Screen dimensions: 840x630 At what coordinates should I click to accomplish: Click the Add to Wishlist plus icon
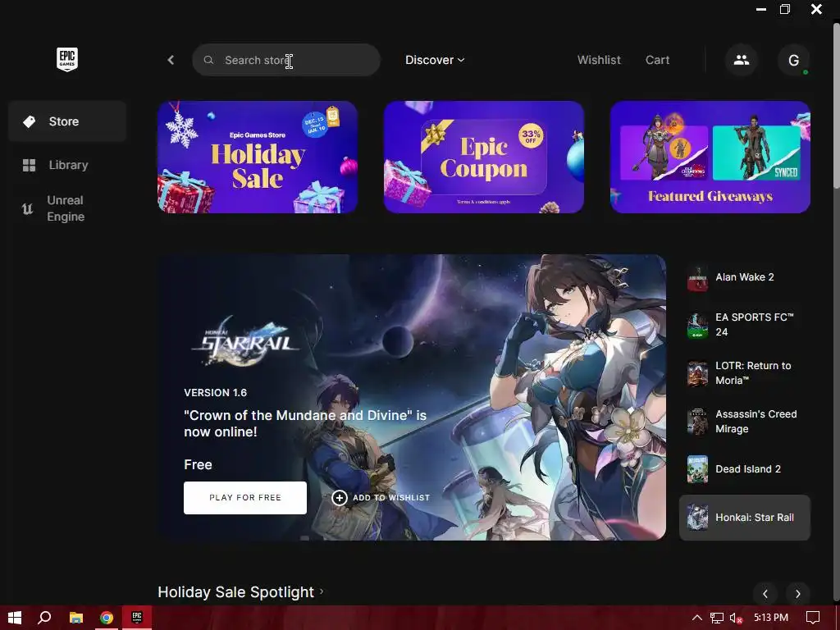(339, 498)
